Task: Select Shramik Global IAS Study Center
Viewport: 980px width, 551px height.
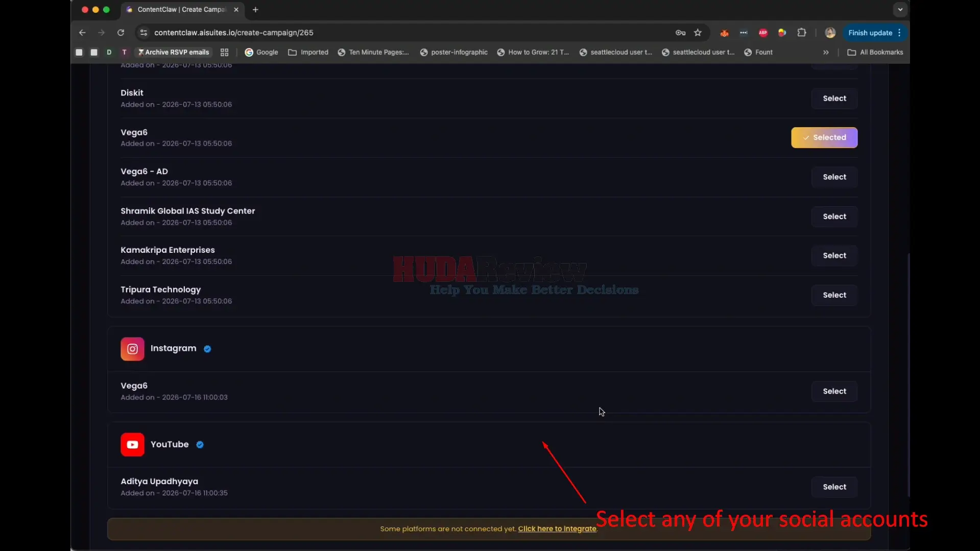Action: click(834, 217)
